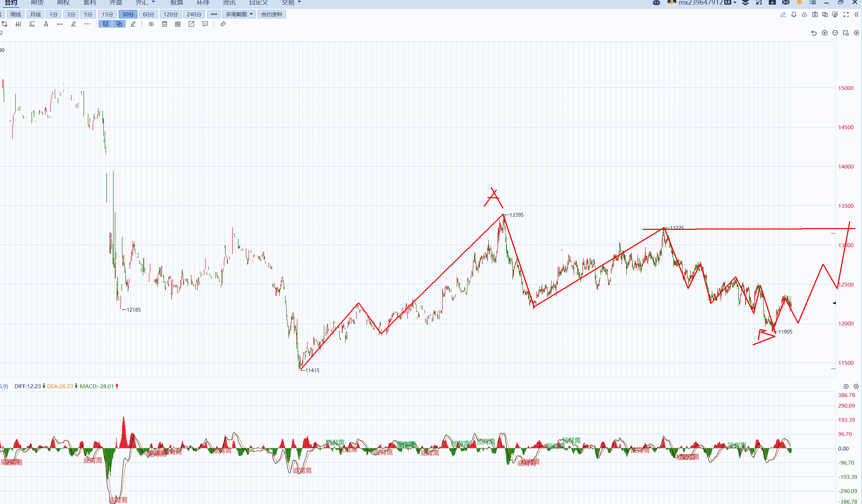This screenshot has height=504, width=862.
Task: Open the 多周期图 dropdown
Action: pos(239,14)
